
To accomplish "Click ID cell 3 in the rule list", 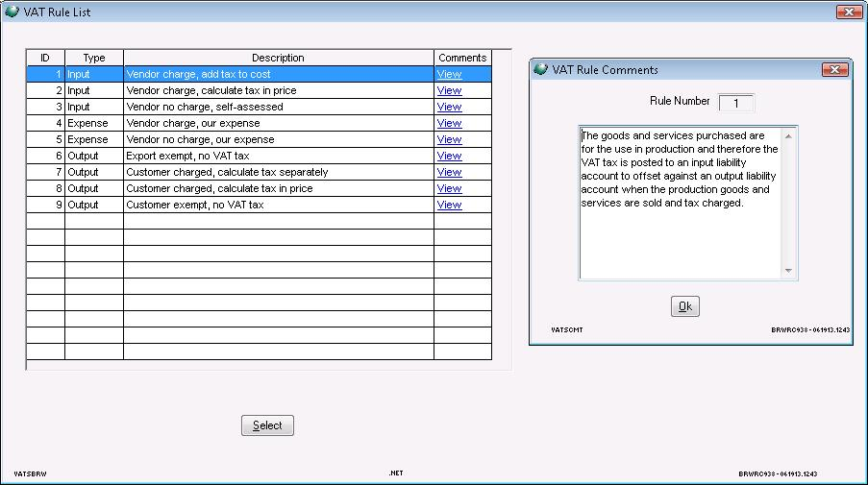I will click(45, 107).
